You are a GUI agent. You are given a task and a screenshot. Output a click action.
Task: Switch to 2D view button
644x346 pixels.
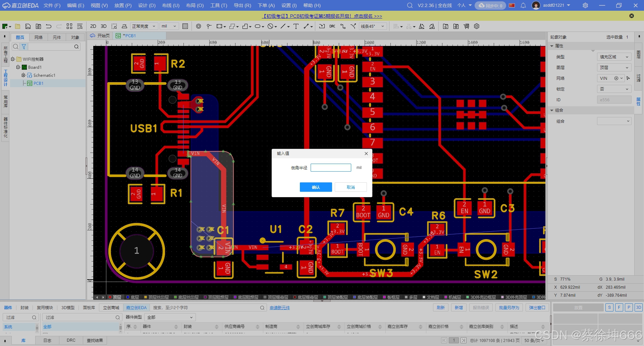(93, 26)
